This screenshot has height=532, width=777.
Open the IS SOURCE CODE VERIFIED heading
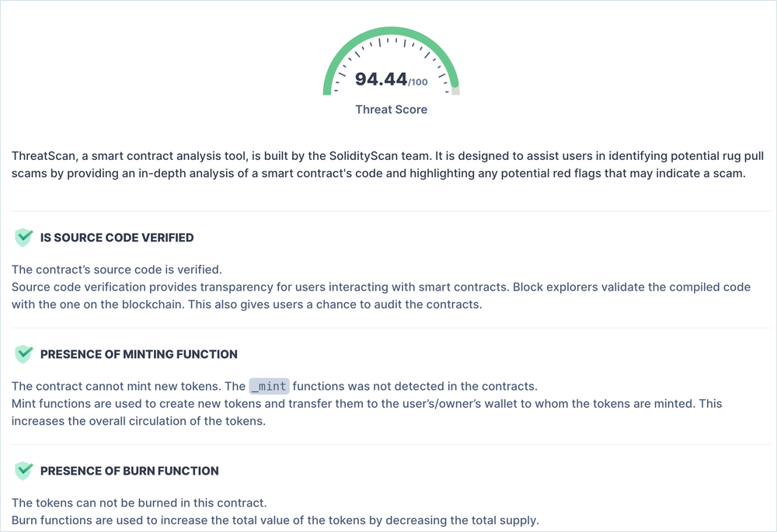pyautogui.click(x=117, y=238)
